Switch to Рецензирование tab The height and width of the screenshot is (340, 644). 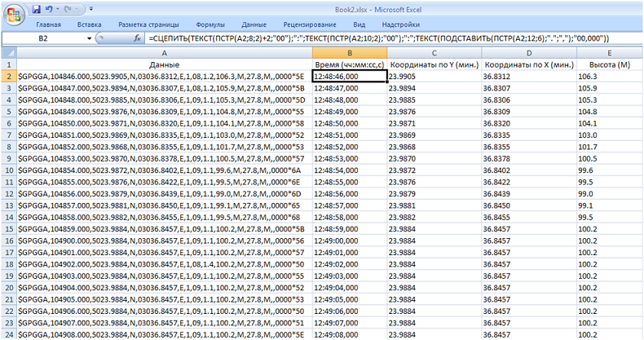(x=310, y=24)
